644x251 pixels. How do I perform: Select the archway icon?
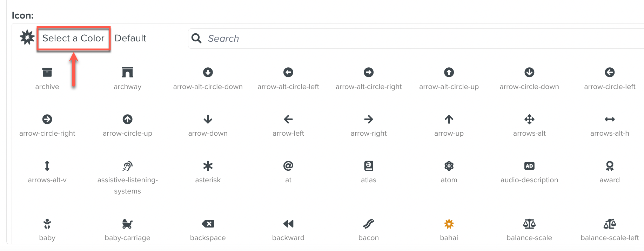pos(127,72)
